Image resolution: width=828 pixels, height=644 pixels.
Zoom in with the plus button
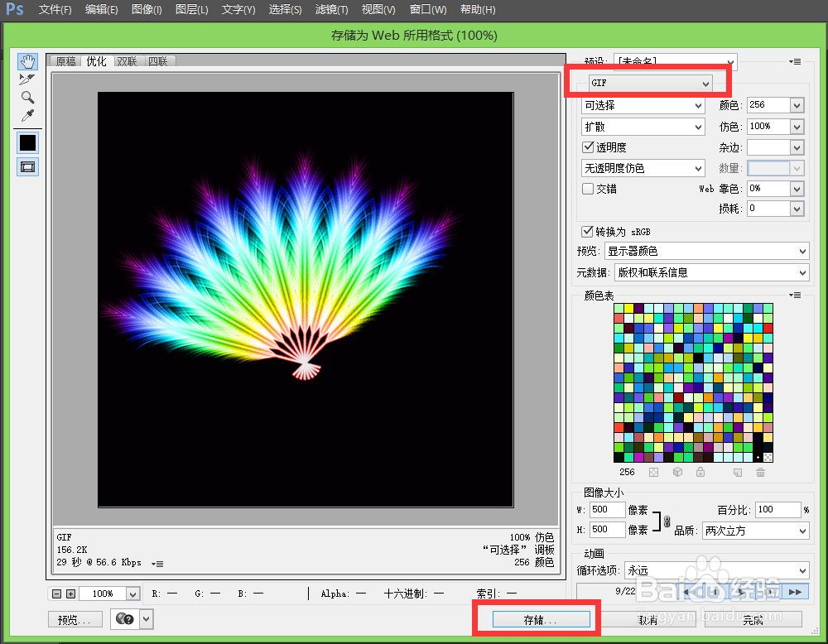(70, 594)
